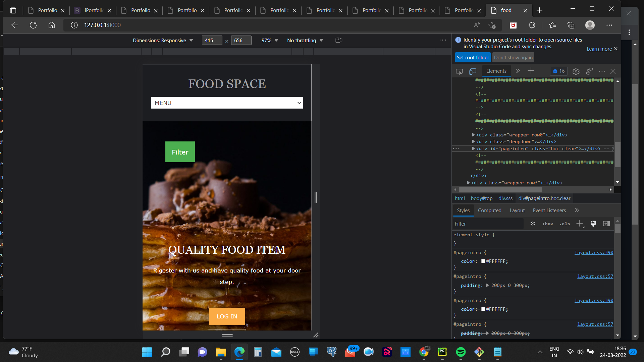Toggle element classes with .cls
Screen dimensions: 644x362
tap(565, 224)
